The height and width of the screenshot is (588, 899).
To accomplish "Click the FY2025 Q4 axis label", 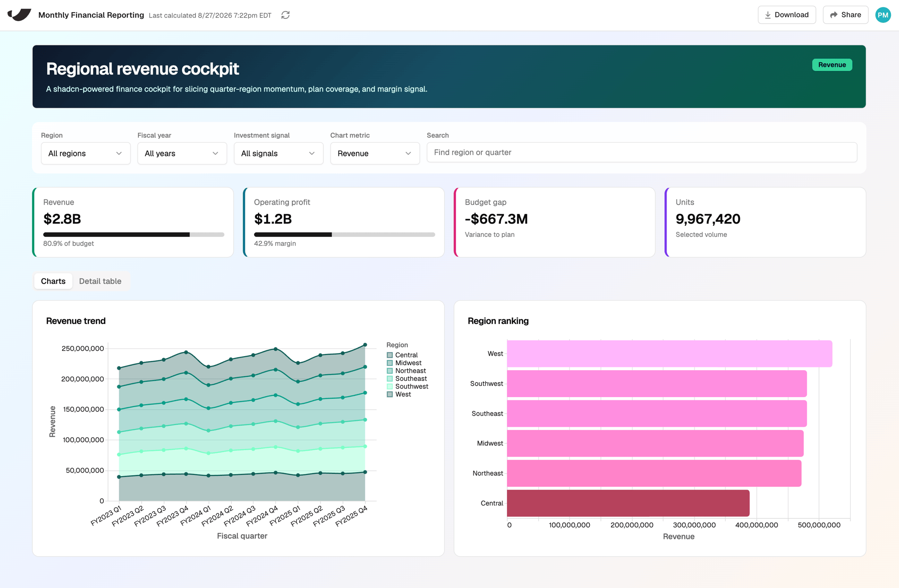I will click(352, 516).
